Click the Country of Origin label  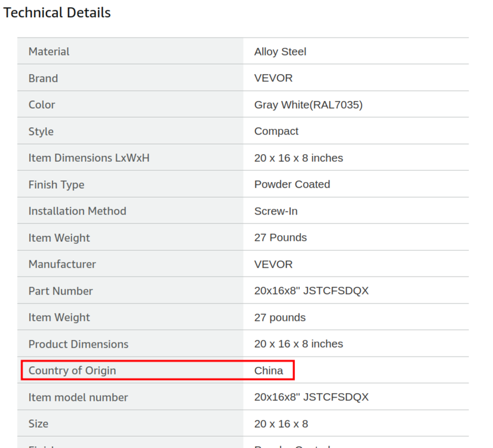pyautogui.click(x=72, y=370)
